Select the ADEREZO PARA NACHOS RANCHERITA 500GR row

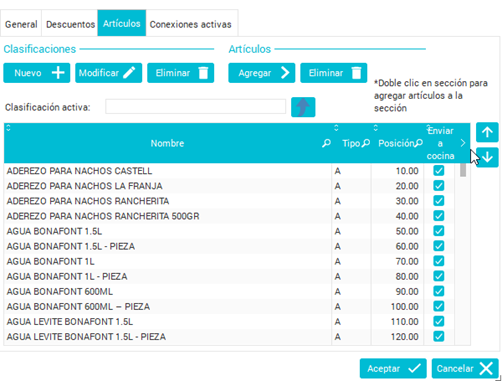[229, 216]
